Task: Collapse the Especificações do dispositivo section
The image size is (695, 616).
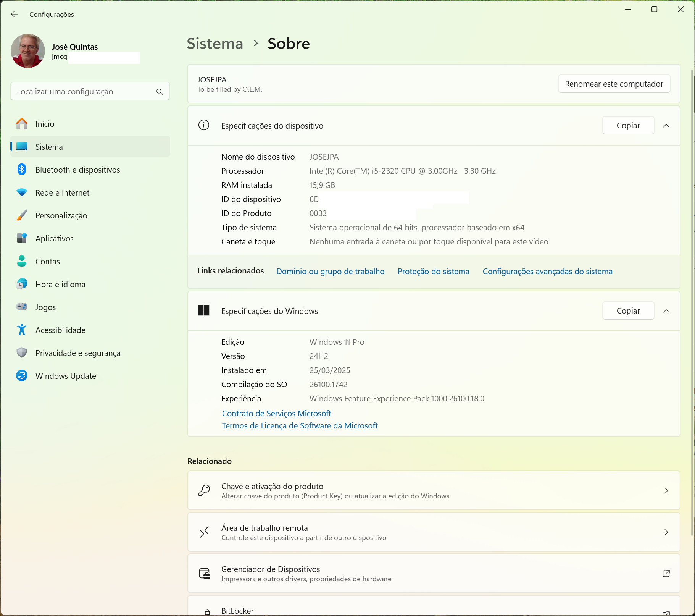Action: click(666, 126)
